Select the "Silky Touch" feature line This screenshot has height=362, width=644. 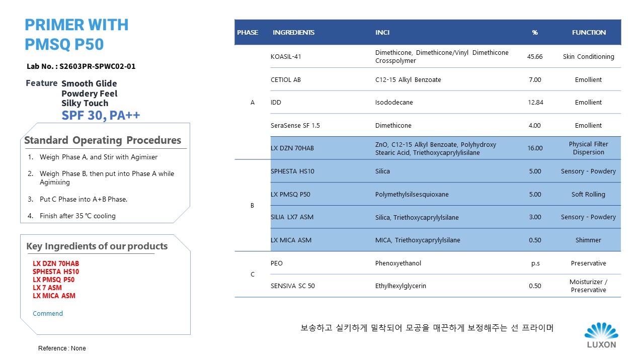point(85,103)
